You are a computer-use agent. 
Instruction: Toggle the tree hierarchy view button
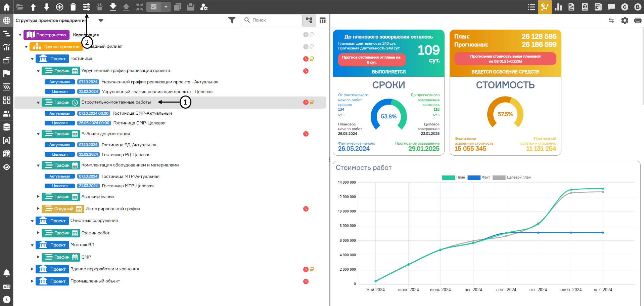[x=309, y=21]
